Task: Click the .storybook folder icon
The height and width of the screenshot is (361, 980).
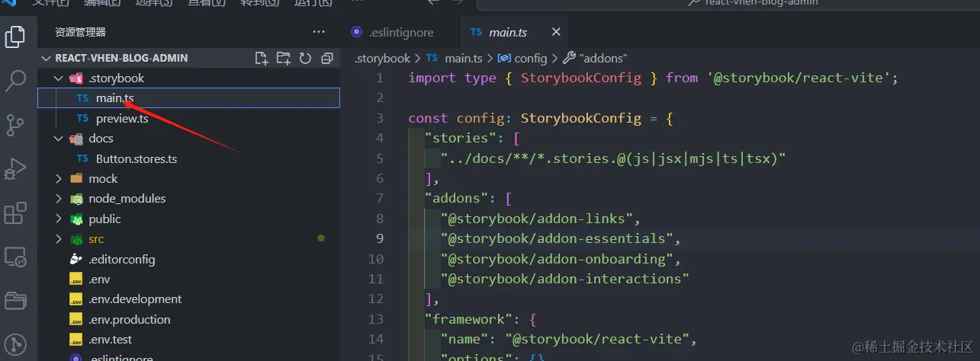Action: click(x=76, y=78)
